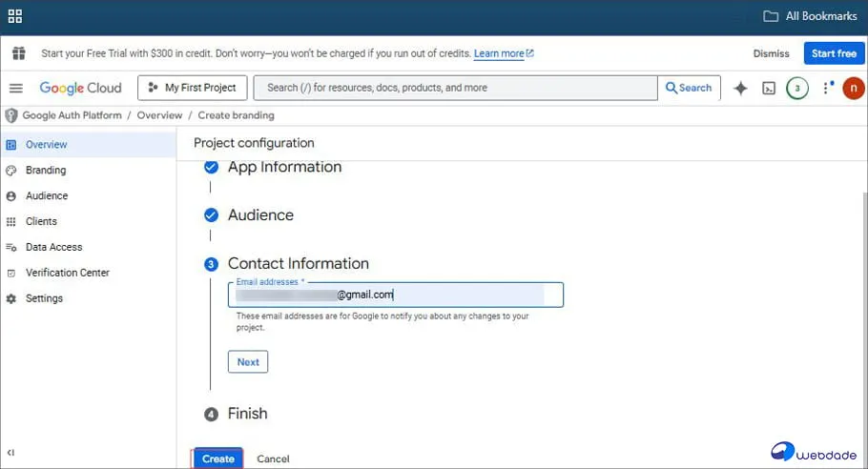
Task: Open the three-dot more options menu
Action: click(826, 88)
